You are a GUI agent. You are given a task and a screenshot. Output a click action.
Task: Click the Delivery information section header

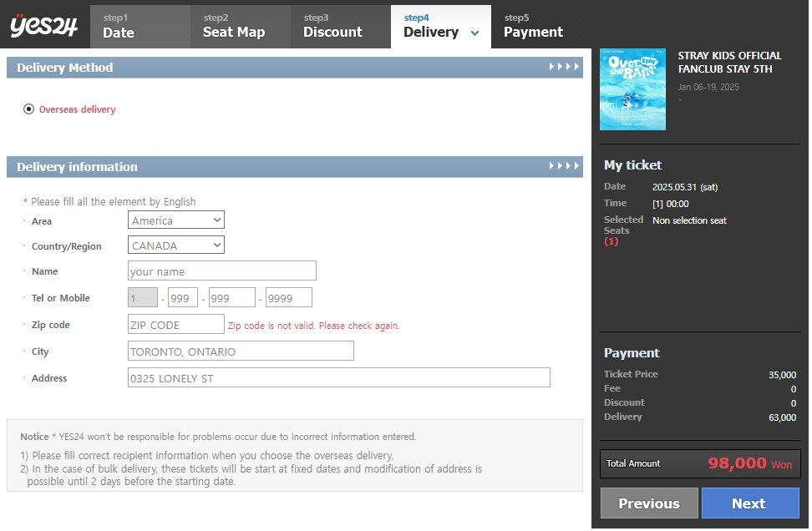pyautogui.click(x=295, y=167)
